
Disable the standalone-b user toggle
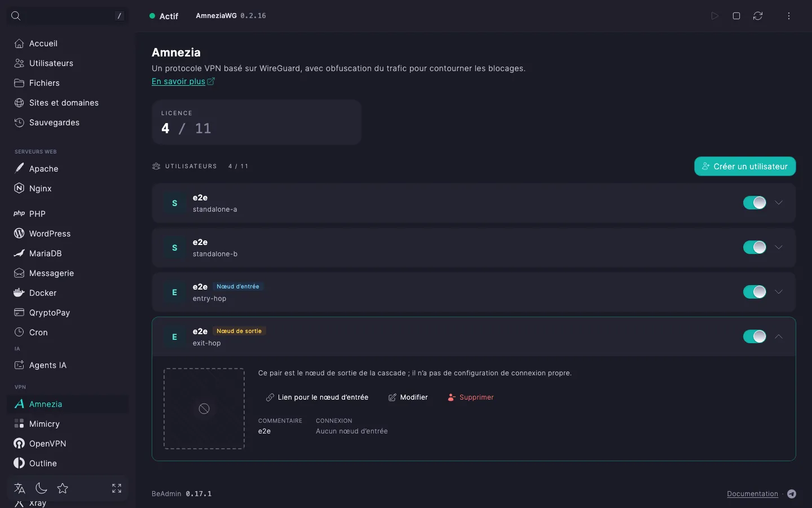tap(754, 247)
